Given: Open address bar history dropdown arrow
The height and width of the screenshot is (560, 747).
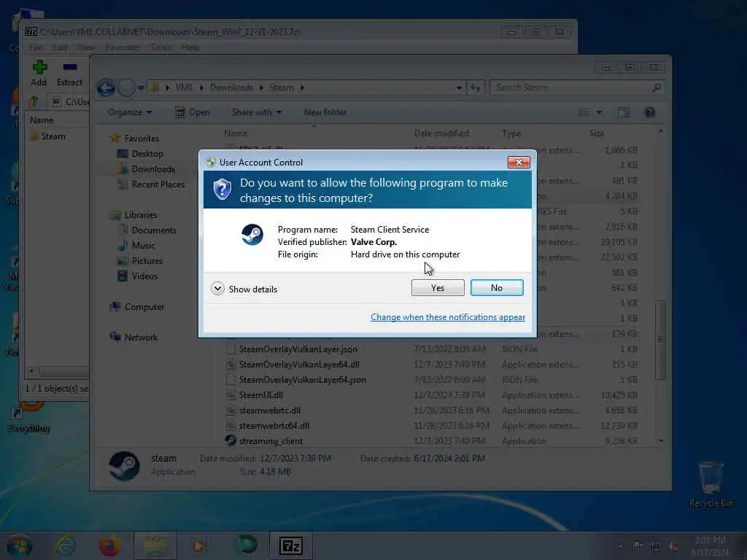Looking at the screenshot, I should pyautogui.click(x=459, y=87).
